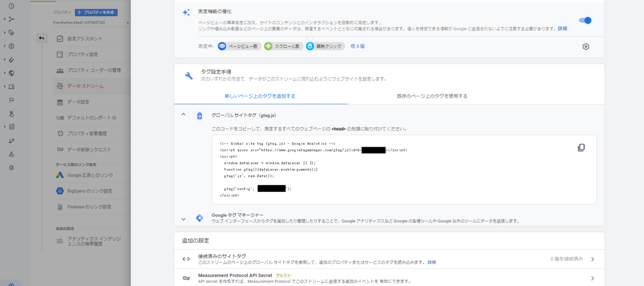Click the BigQuery hexagon icon
This screenshot has width=644, height=286.
click(x=61, y=191)
